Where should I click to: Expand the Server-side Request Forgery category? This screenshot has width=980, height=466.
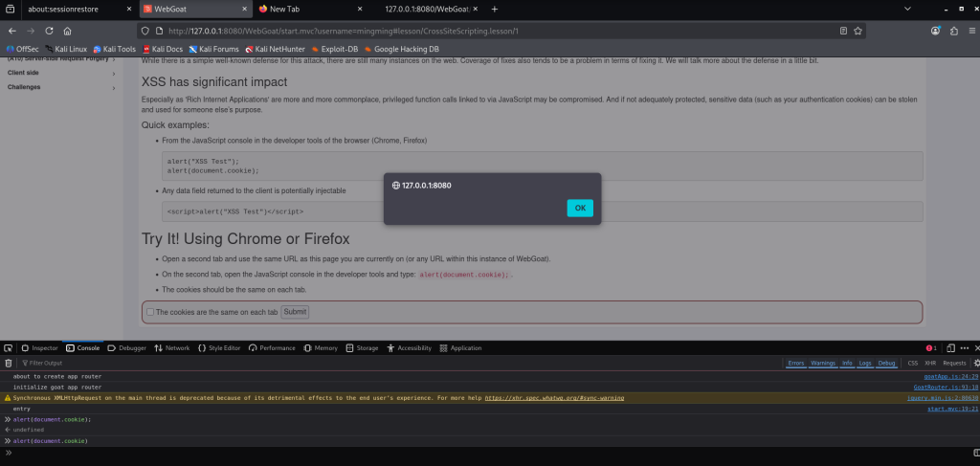pyautogui.click(x=61, y=58)
